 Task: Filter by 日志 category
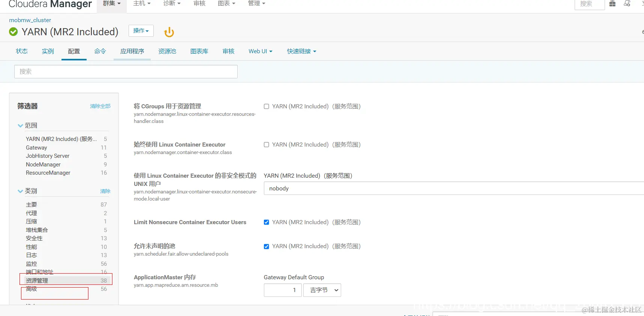(66, 255)
